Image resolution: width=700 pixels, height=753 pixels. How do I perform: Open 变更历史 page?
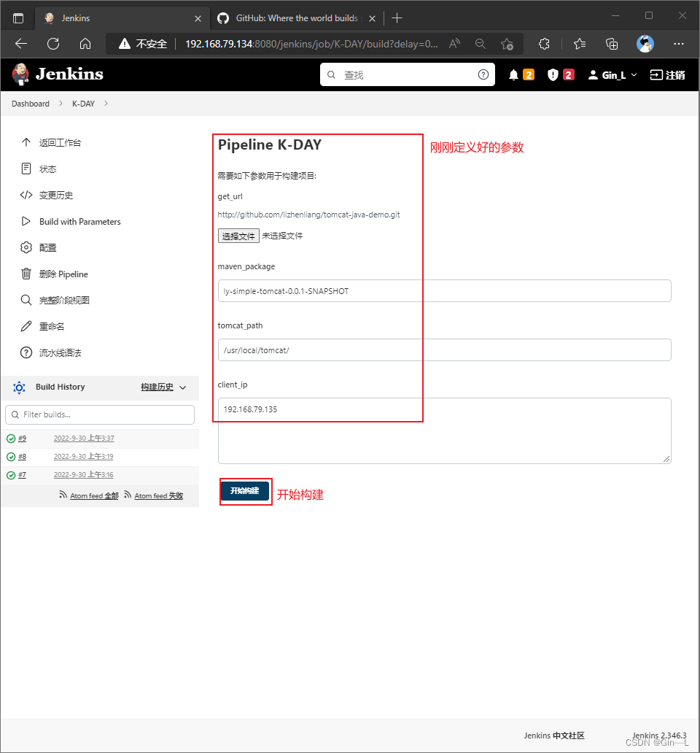[55, 195]
